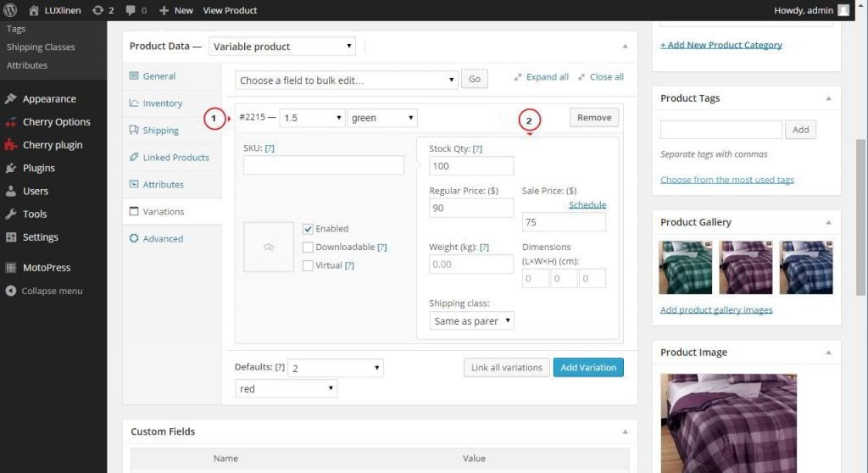Click the WordPress logo icon
The image size is (868, 473).
10,10
